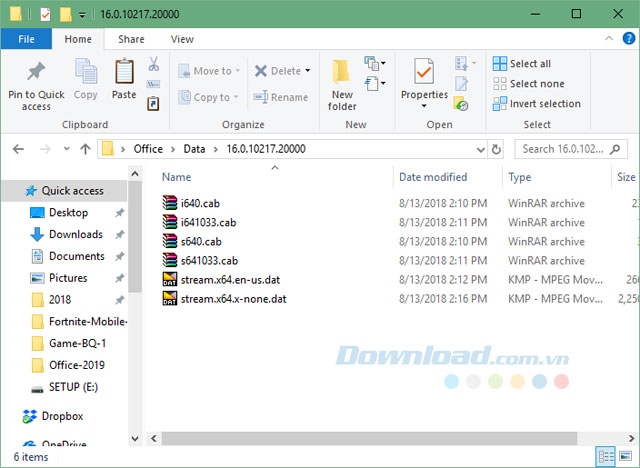Click the Cut scissors icon

click(154, 64)
